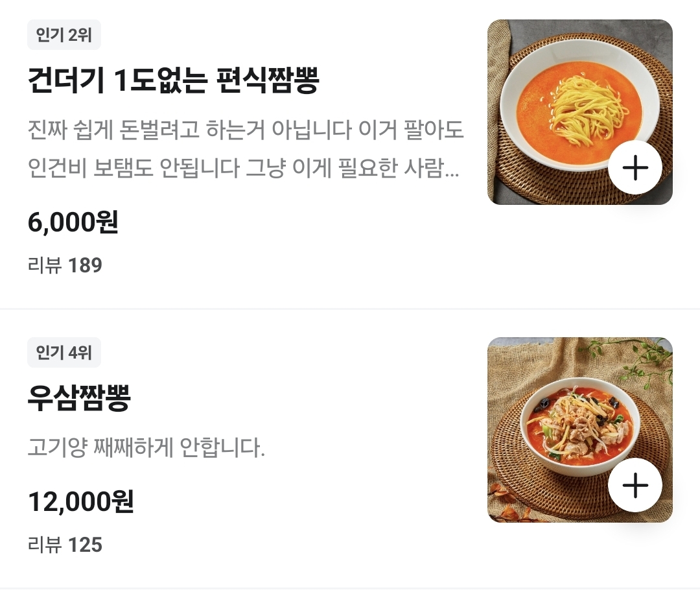Tap the 6,000원 price
The image size is (700, 592).
(73, 222)
